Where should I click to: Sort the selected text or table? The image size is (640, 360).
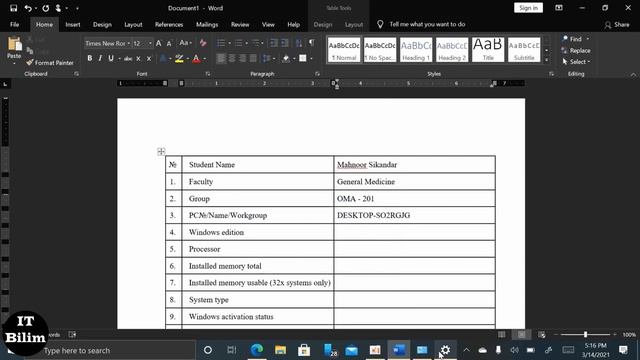299,43
